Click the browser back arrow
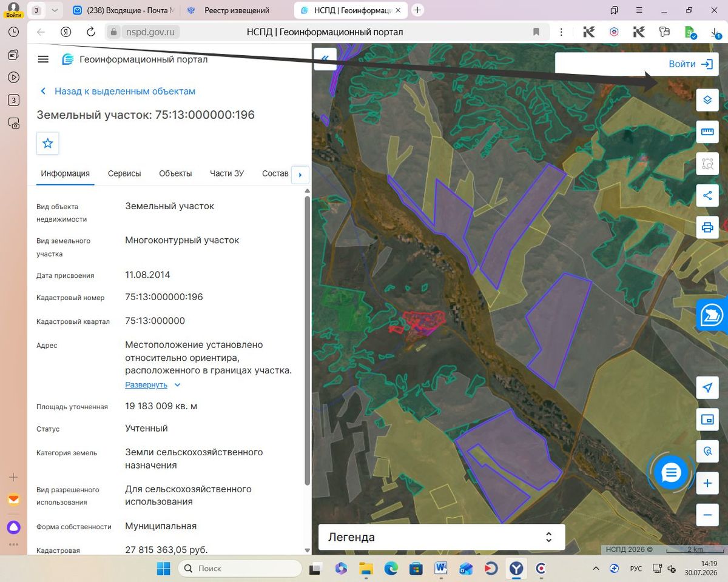This screenshot has width=728, height=582. pyautogui.click(x=41, y=32)
